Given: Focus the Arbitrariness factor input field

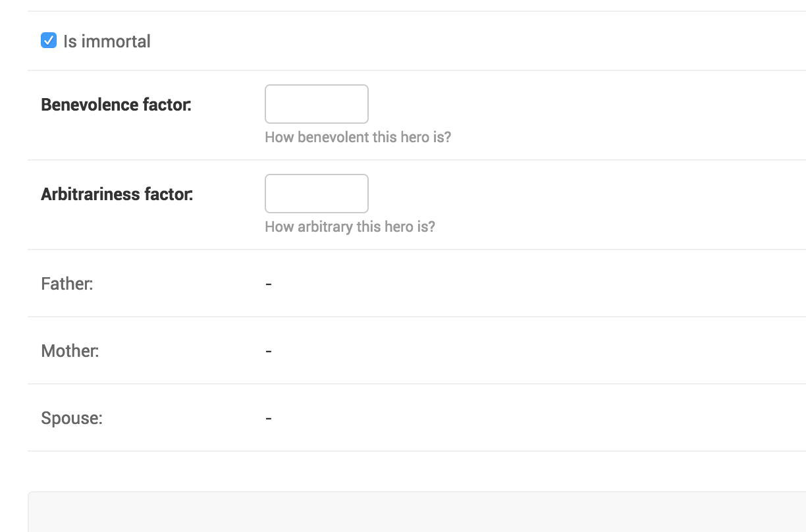Looking at the screenshot, I should click(x=317, y=194).
